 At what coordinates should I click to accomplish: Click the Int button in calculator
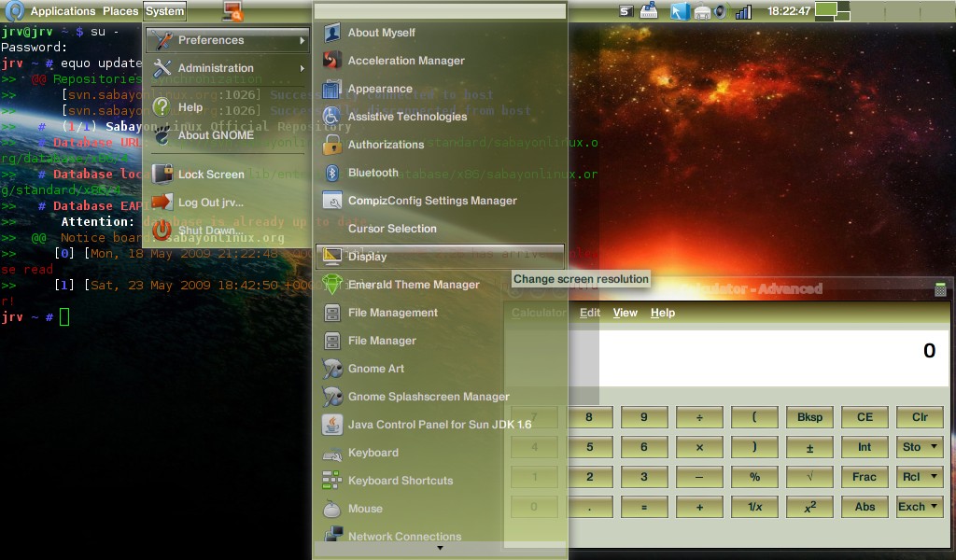(x=865, y=447)
